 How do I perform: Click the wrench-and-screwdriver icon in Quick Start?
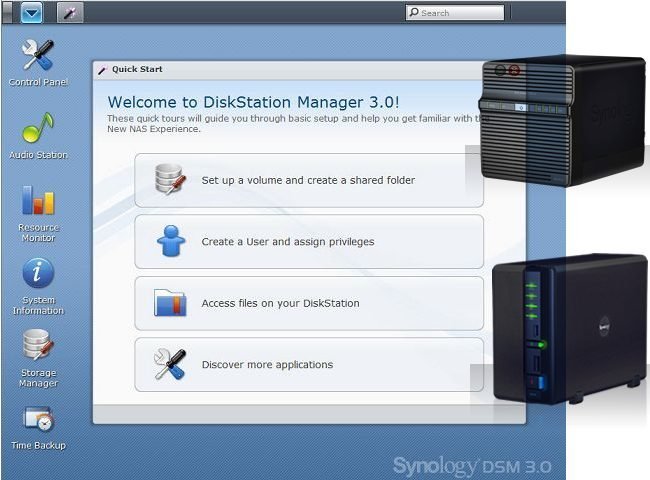coord(170,364)
